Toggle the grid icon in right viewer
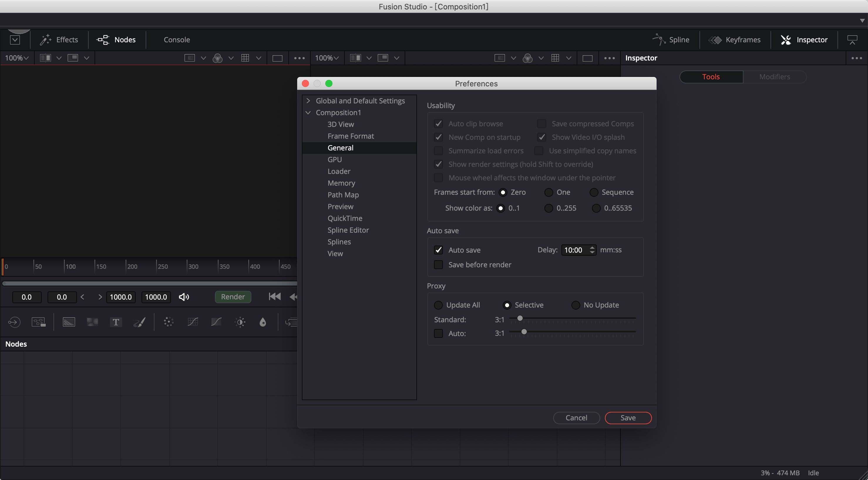The height and width of the screenshot is (480, 868). point(555,58)
